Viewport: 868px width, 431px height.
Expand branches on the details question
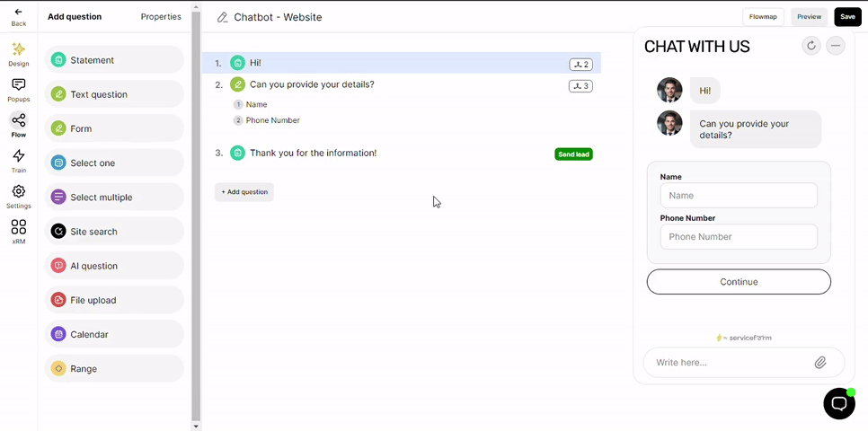click(580, 86)
